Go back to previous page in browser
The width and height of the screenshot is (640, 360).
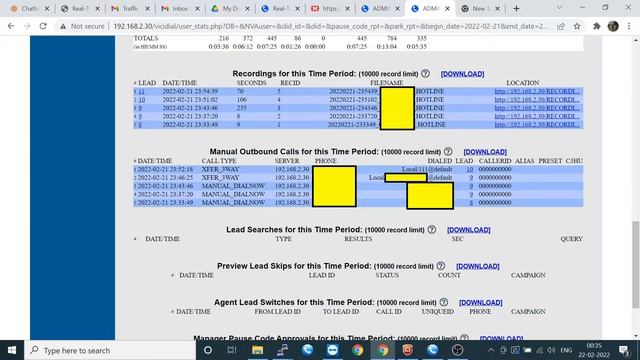(11, 26)
